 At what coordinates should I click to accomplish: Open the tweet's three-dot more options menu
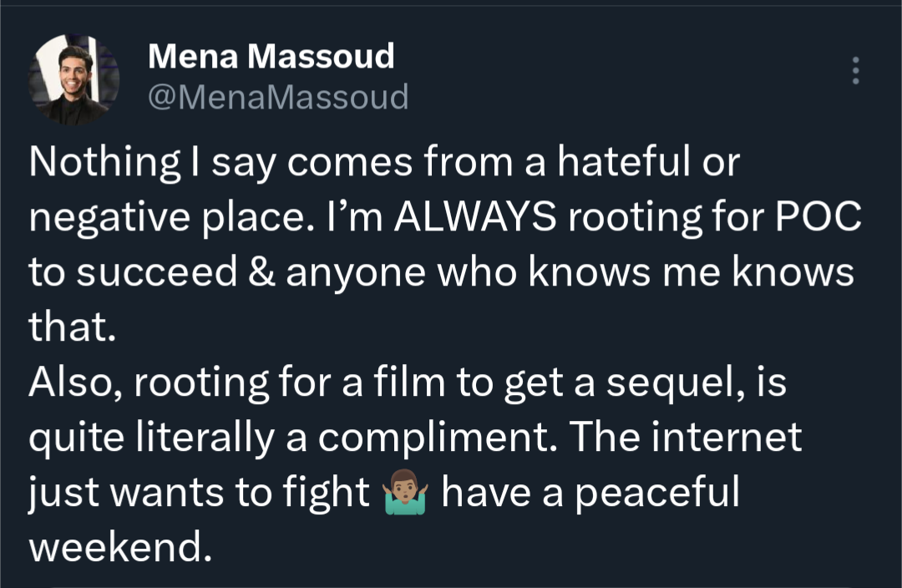click(854, 71)
